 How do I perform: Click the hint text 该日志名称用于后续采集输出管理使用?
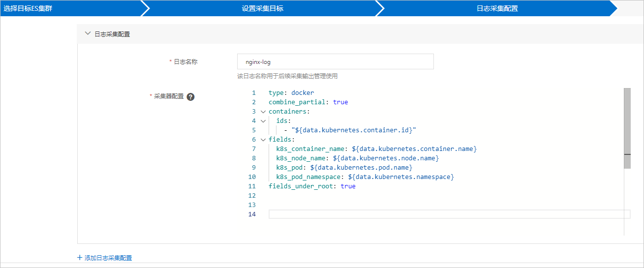(x=287, y=76)
